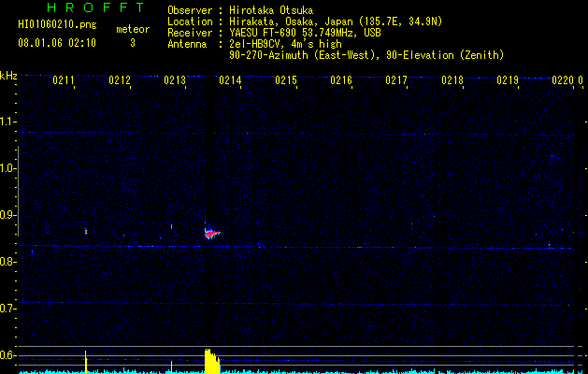Image resolution: width=588 pixels, height=374 pixels.
Task: Click the Receiver line YAESU FT-690
Action: point(274,33)
